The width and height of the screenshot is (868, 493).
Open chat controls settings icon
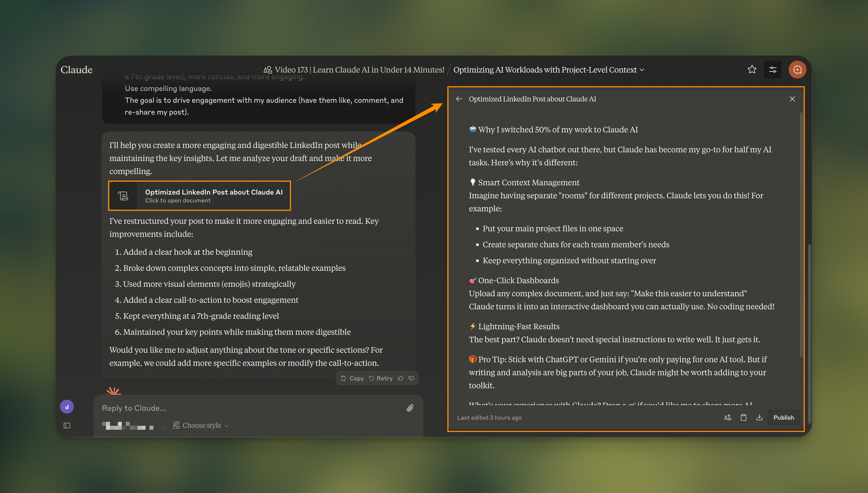pos(773,69)
